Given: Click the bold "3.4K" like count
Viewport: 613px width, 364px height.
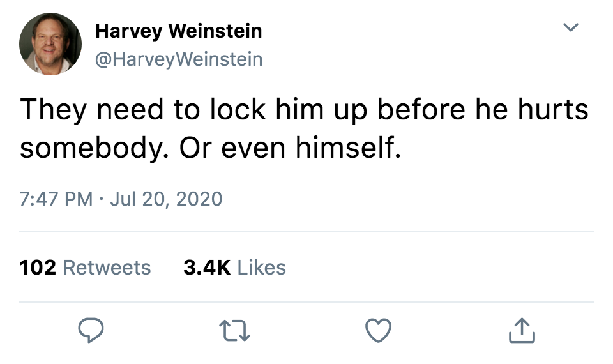Looking at the screenshot, I should (206, 267).
